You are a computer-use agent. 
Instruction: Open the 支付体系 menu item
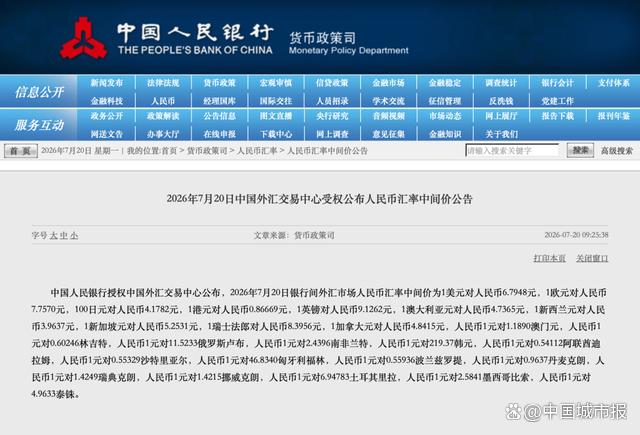tap(614, 83)
